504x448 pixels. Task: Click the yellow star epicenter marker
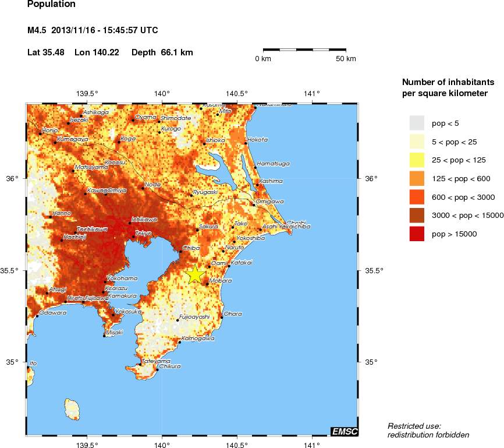[196, 273]
